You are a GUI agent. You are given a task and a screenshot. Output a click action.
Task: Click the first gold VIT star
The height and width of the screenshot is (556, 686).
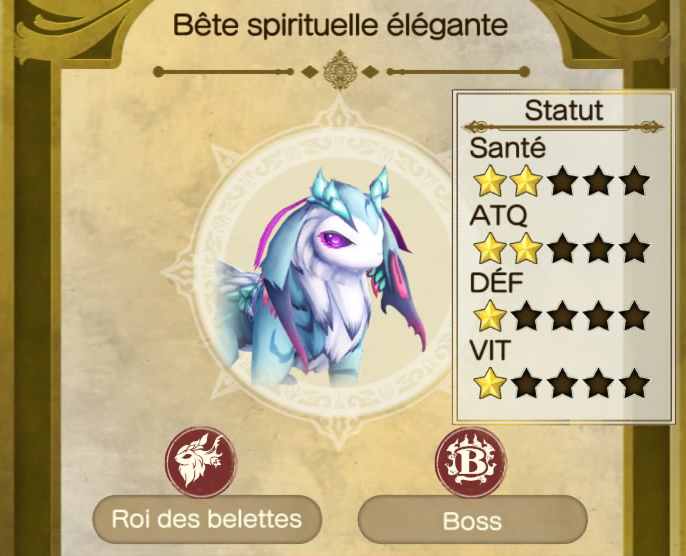point(490,383)
